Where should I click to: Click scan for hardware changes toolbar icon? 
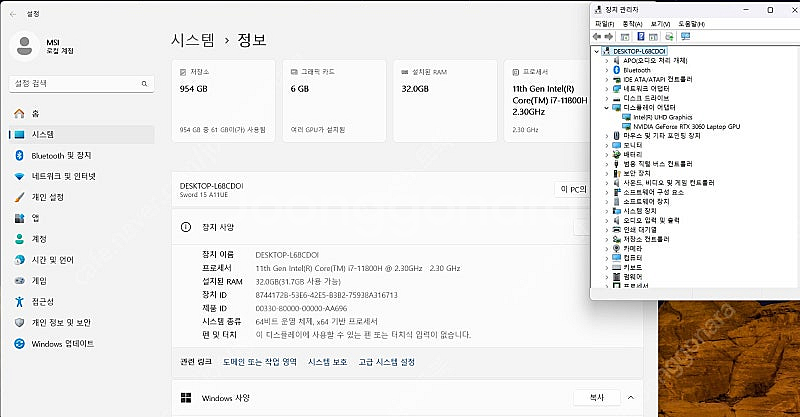pos(669,37)
